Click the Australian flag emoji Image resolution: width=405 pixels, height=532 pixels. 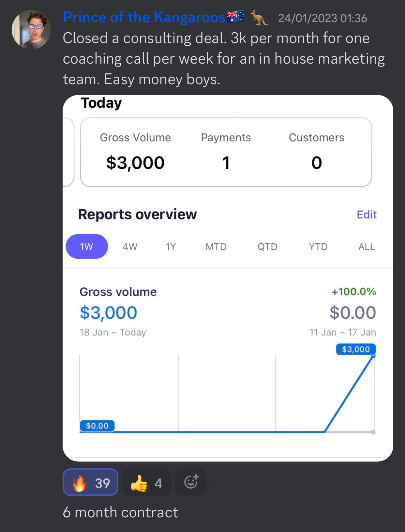pyautogui.click(x=235, y=17)
